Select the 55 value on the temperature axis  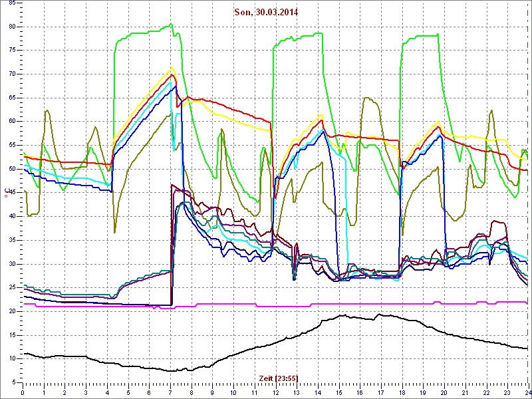click(x=11, y=145)
